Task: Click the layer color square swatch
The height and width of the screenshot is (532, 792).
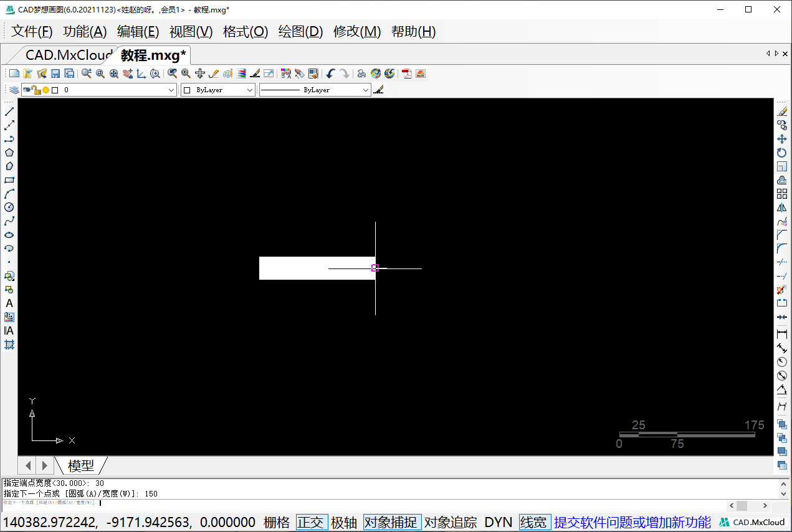Action: pos(55,90)
